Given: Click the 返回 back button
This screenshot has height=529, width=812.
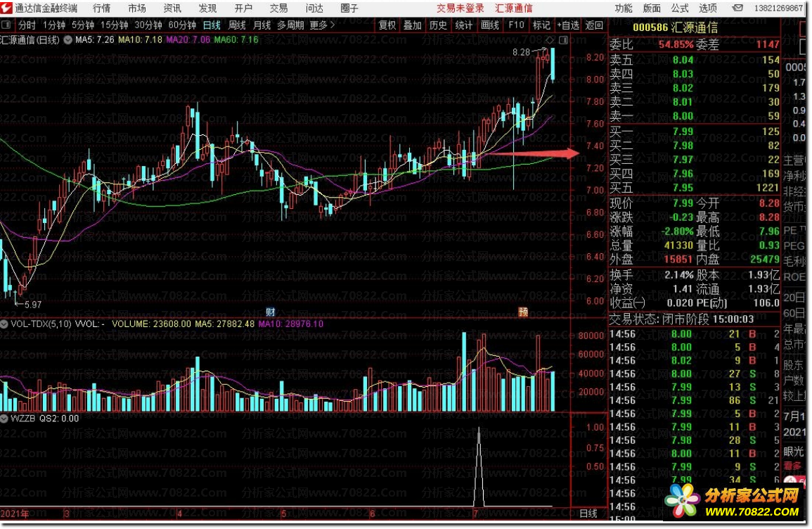Looking at the screenshot, I should click(594, 25).
